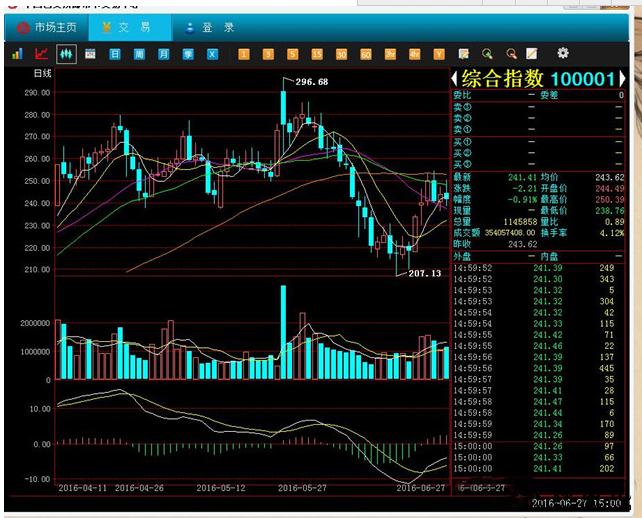Choose the 30-minute interval button
Image resolution: width=642 pixels, height=518 pixels.
(341, 54)
